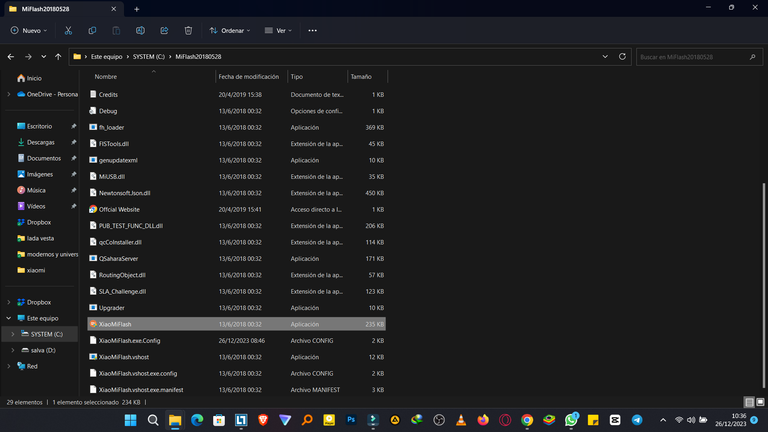
Task: Select the XiaoMiFlash application file
Action: pyautogui.click(x=237, y=324)
